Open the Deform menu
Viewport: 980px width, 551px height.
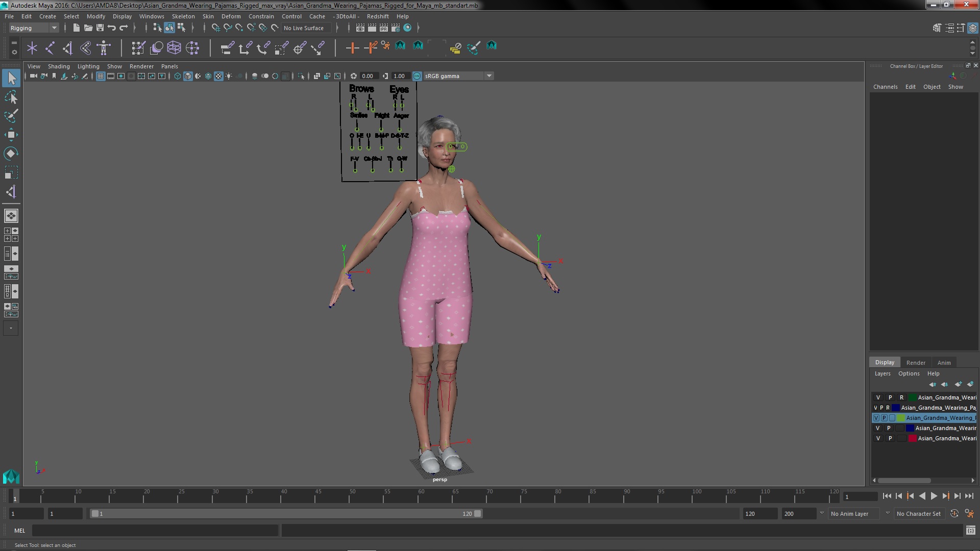click(x=231, y=16)
